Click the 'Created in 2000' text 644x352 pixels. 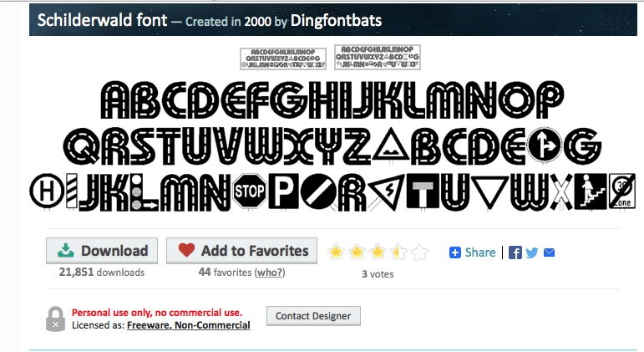coord(228,22)
